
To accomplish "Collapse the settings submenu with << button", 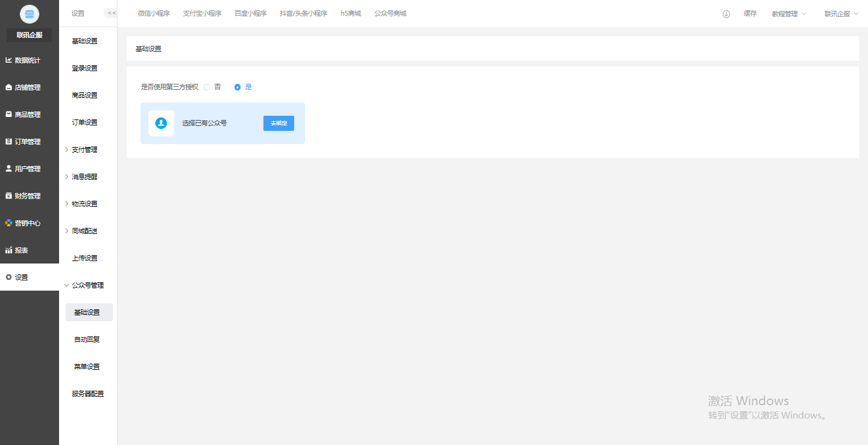I will (x=111, y=13).
